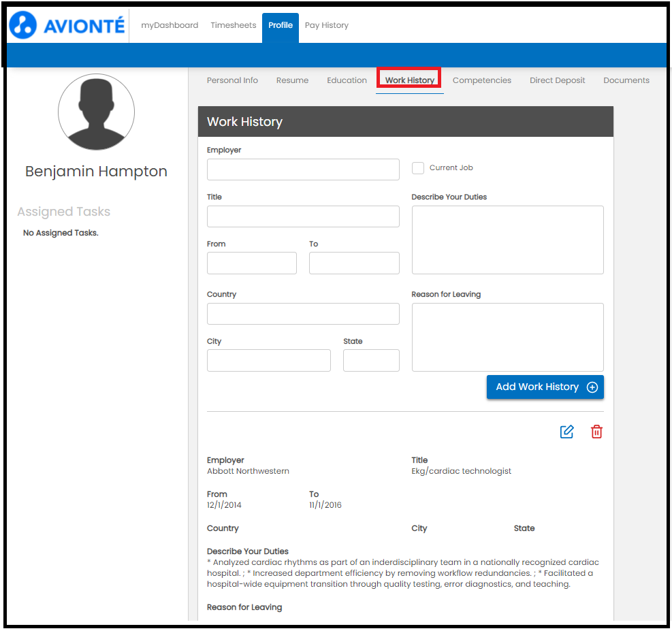
Task: Select the Education tab
Action: pyautogui.click(x=347, y=80)
